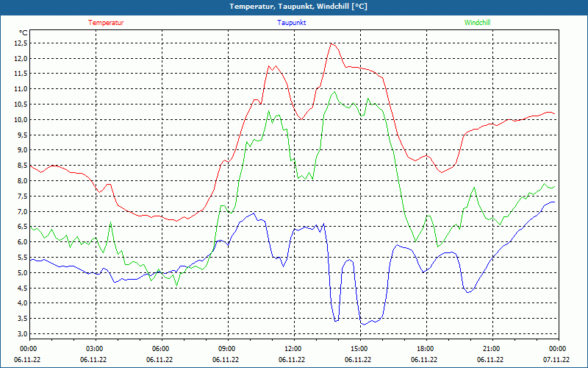
Task: Select the red Temperatur legend label
Action: (x=106, y=23)
